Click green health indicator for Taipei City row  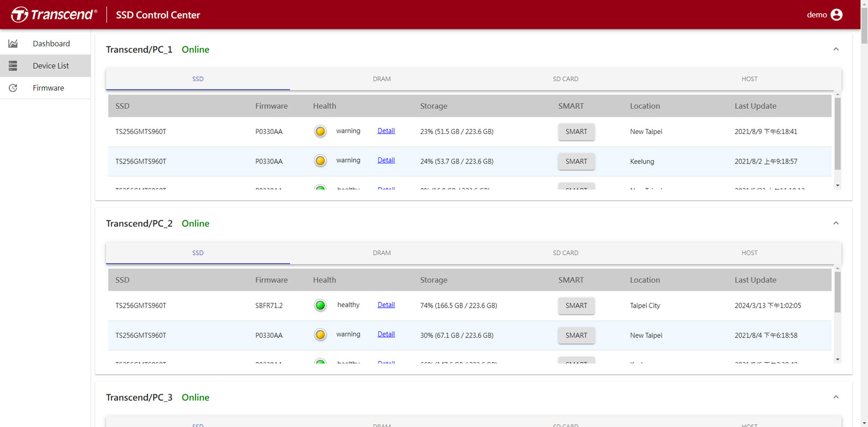click(320, 305)
